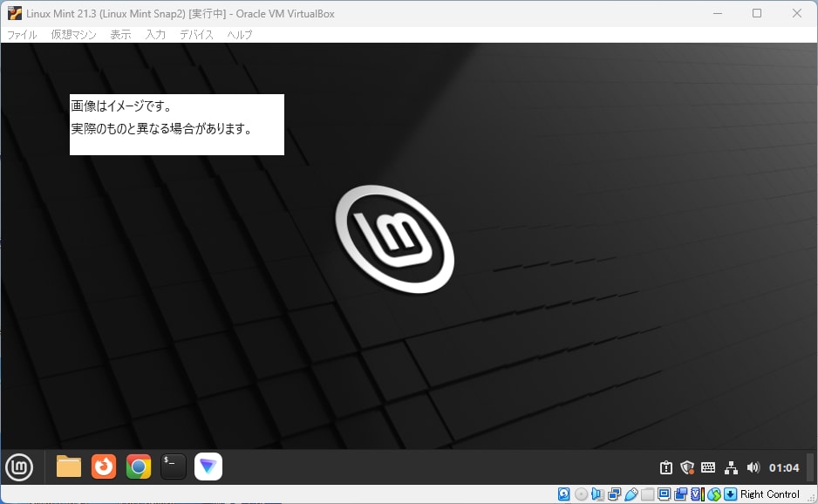Click the show desktop strip beside the clock
This screenshot has width=818, height=504.
[810, 467]
